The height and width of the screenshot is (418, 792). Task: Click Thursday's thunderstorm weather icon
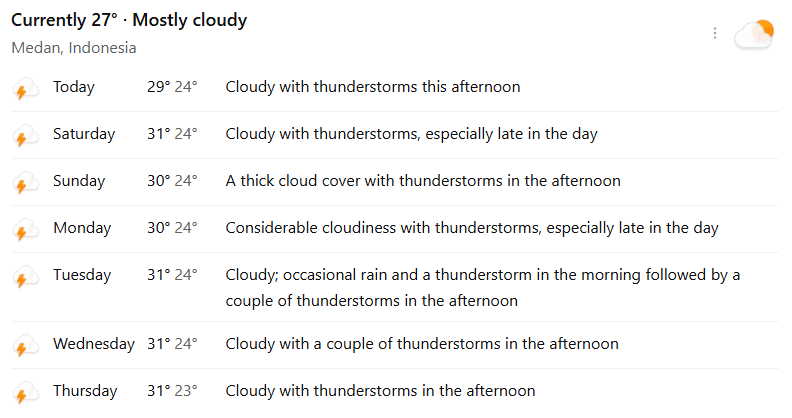(x=25, y=393)
